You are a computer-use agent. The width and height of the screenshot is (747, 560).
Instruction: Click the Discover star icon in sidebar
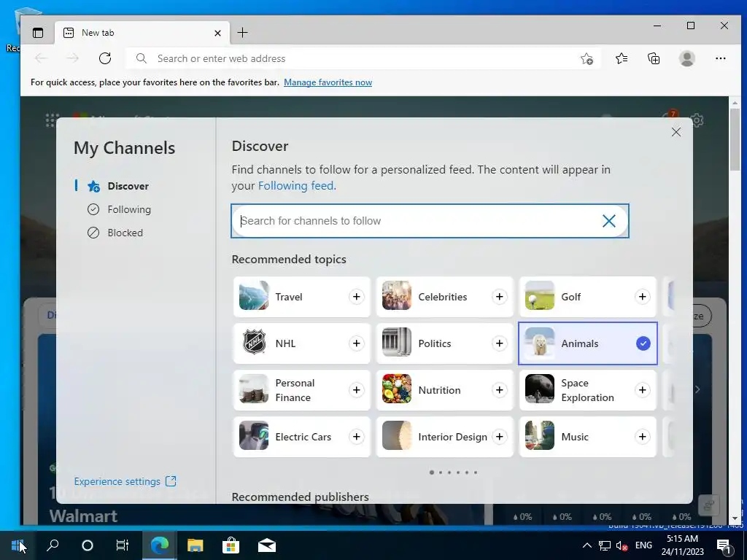click(93, 186)
